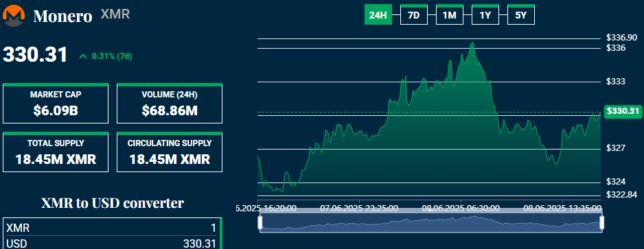Screen dimensions: 644x249
Task: Click the Volume (24H) $68.86M card
Action: [x=170, y=104]
